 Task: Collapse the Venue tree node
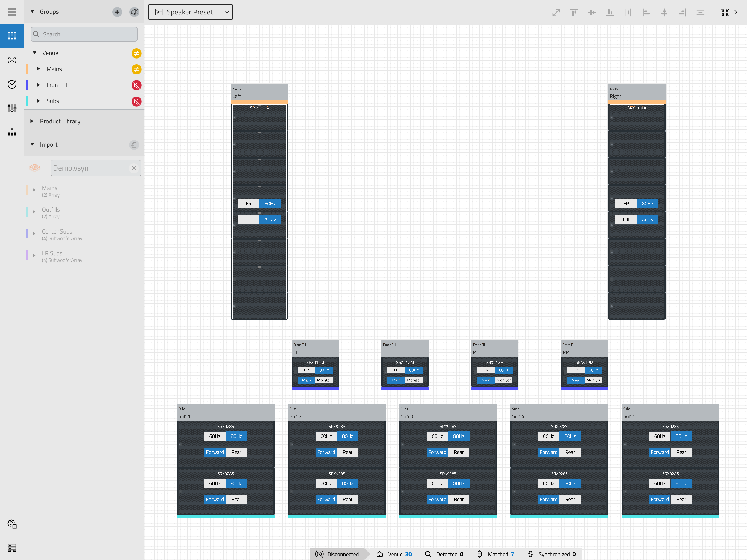point(34,53)
